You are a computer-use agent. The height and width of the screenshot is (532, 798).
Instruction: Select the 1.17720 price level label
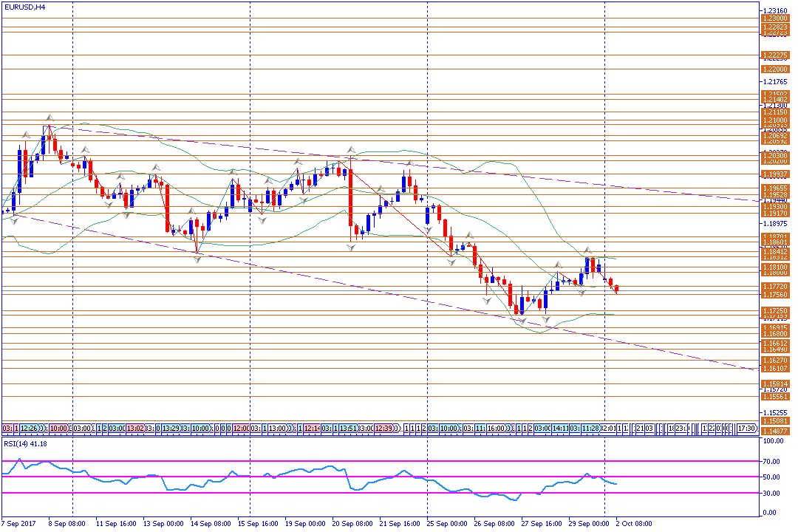coord(775,287)
